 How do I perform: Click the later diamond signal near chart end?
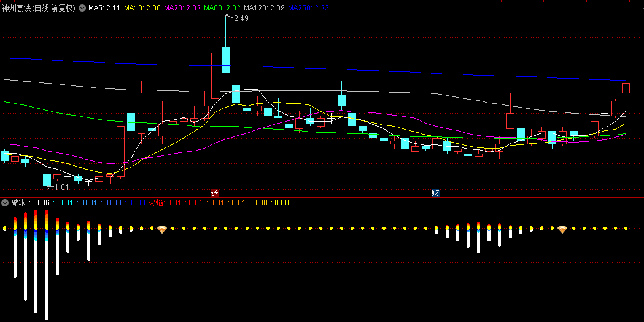pos(562,229)
